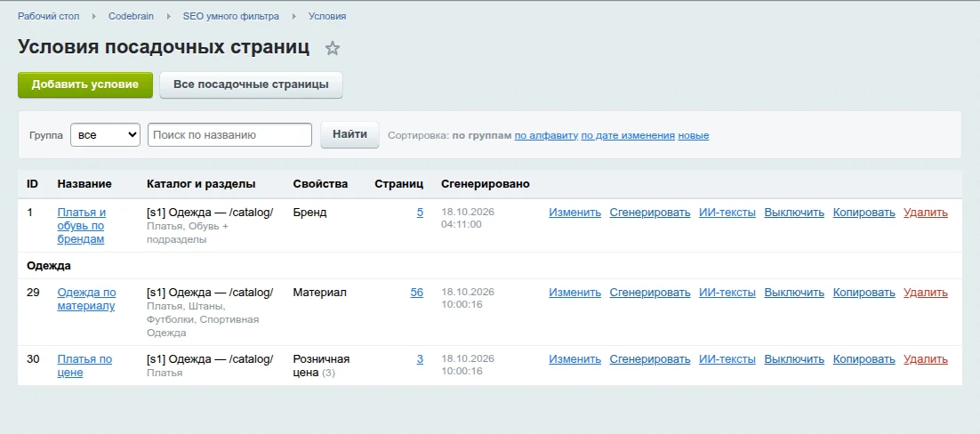Select text Платья, Обувь + подразделы

pos(188,233)
